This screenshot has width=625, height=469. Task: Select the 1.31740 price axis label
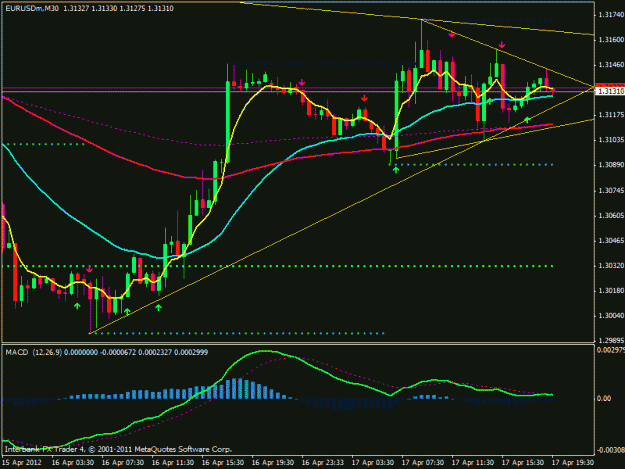[611, 15]
